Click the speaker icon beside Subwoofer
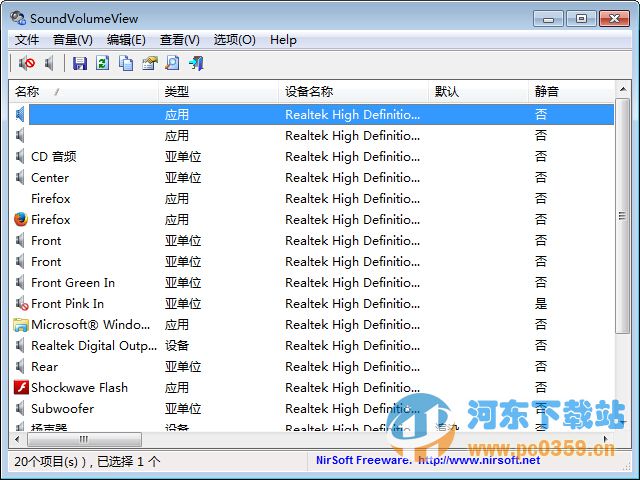Screen dimensions: 640x480 (20, 409)
